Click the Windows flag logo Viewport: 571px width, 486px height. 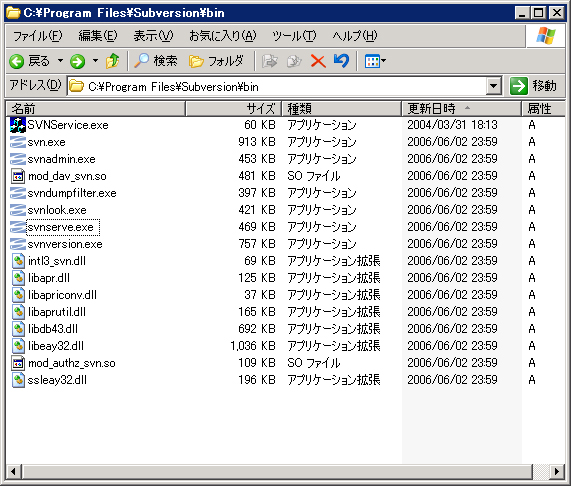[x=546, y=36]
